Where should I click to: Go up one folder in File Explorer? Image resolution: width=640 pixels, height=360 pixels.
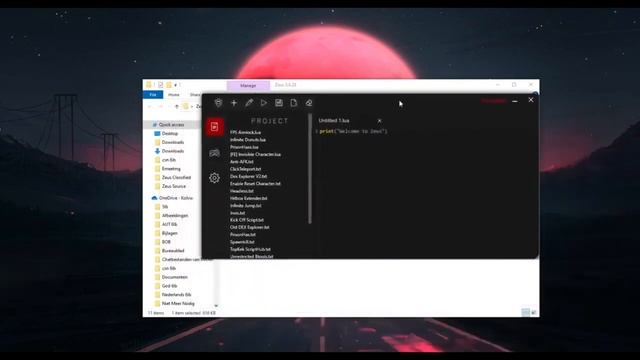pyautogui.click(x=177, y=107)
